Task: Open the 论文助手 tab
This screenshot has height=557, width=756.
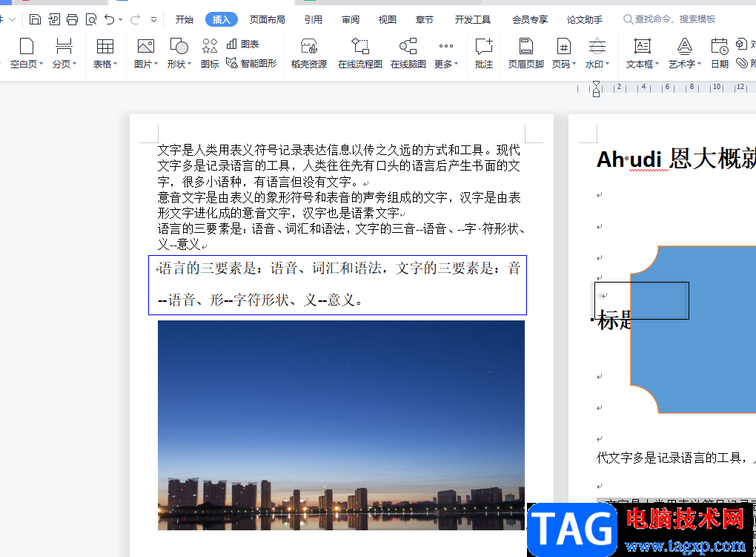Action: coord(584,19)
